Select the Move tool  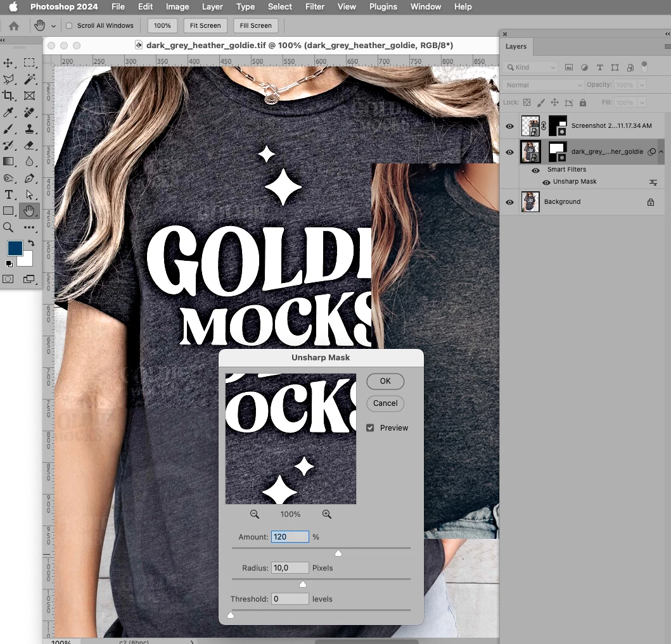(8, 63)
